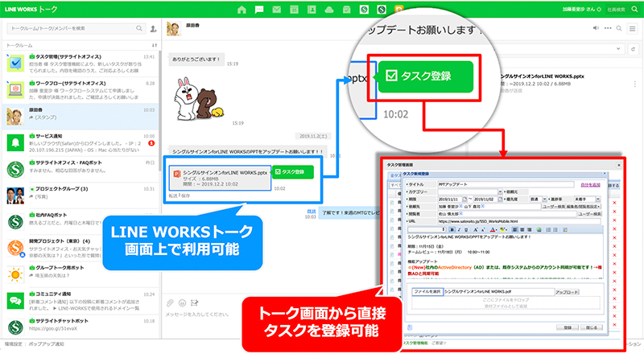644x362 pixels.
Task: Open the font family dropdown in editor
Action: (x=427, y=229)
